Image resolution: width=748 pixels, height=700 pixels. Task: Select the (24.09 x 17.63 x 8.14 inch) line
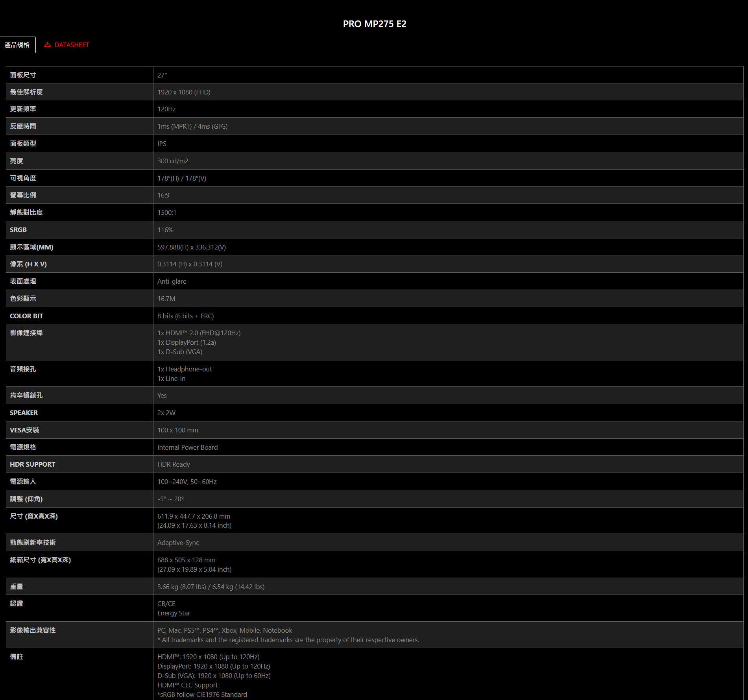[x=194, y=525]
